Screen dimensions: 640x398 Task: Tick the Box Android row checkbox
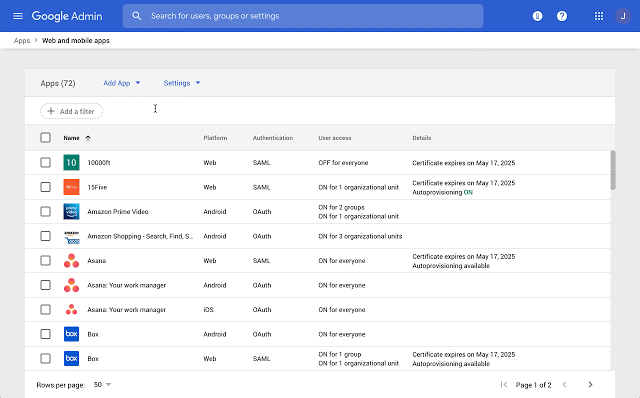pos(45,334)
